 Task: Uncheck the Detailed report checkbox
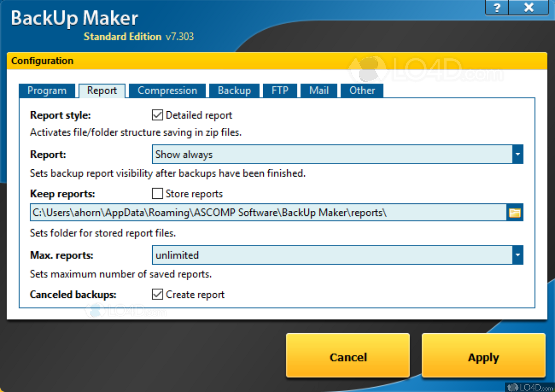tap(157, 115)
